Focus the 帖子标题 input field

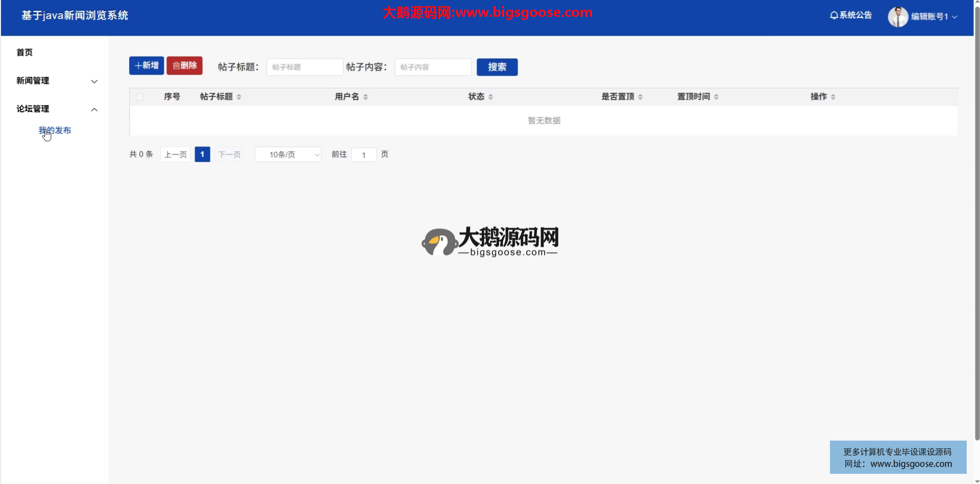304,67
